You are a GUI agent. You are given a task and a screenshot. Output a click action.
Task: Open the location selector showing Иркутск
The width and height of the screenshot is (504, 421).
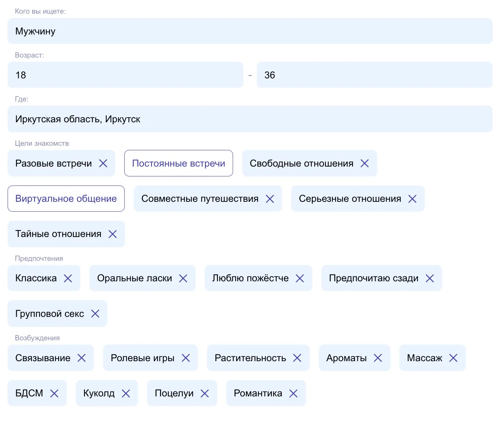point(250,119)
